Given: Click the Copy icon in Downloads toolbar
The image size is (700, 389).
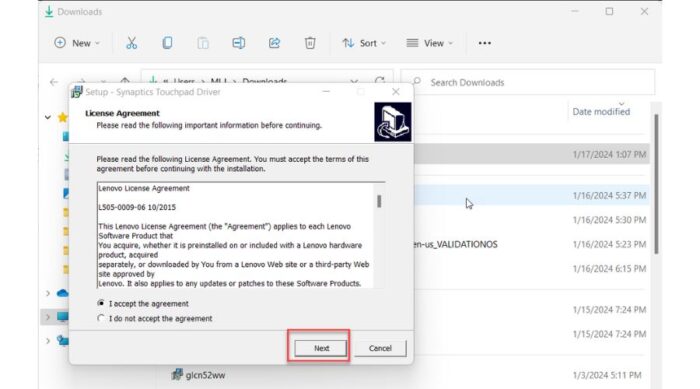Looking at the screenshot, I should click(167, 43).
